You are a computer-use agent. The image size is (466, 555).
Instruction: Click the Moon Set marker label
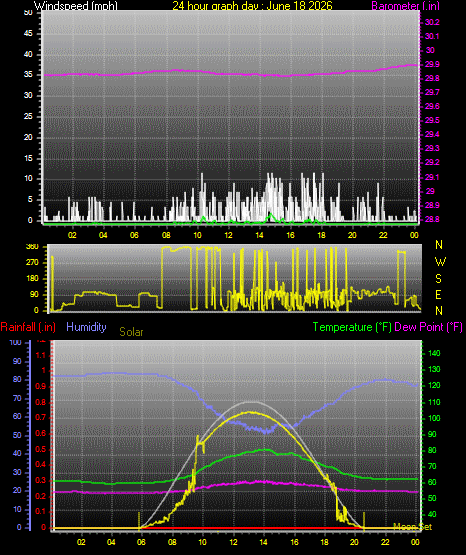(413, 527)
